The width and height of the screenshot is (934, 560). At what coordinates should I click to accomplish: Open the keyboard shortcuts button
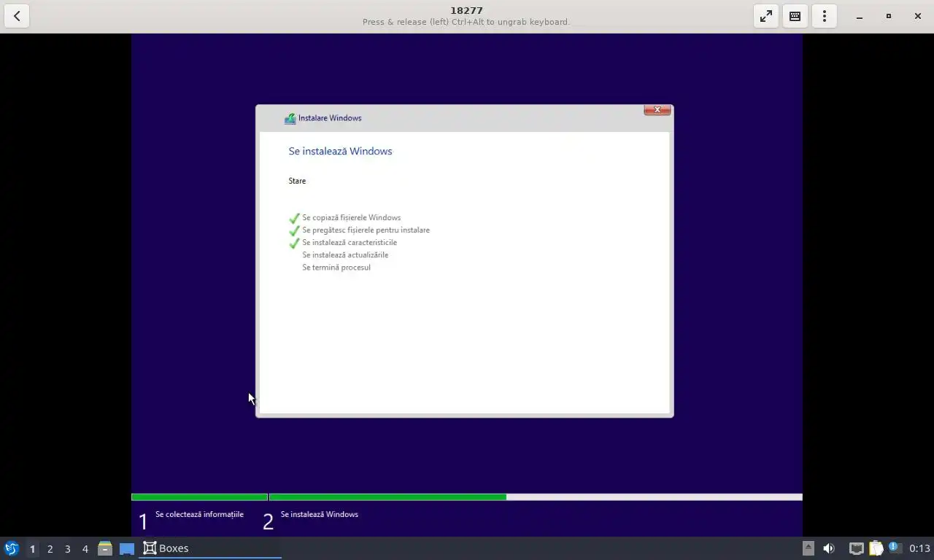(795, 16)
